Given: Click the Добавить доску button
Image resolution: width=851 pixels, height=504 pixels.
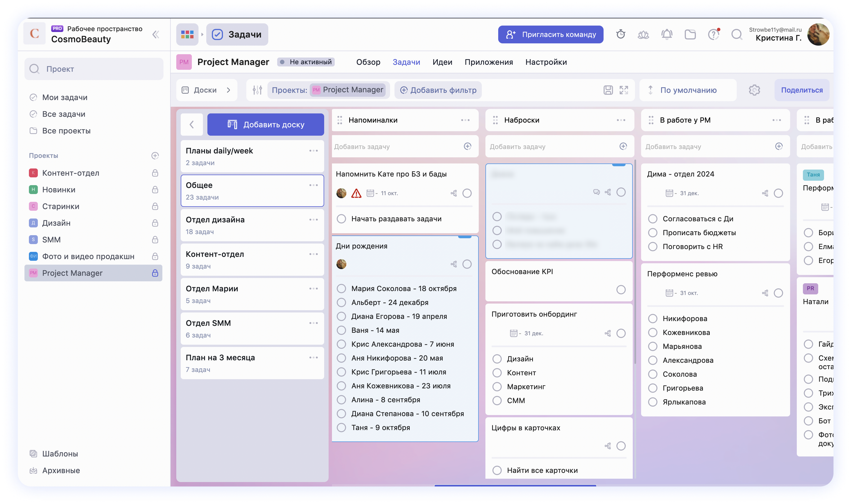Looking at the screenshot, I should (266, 125).
